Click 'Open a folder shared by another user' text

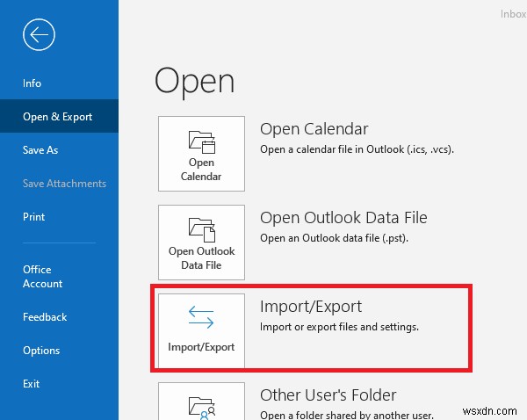347,416
